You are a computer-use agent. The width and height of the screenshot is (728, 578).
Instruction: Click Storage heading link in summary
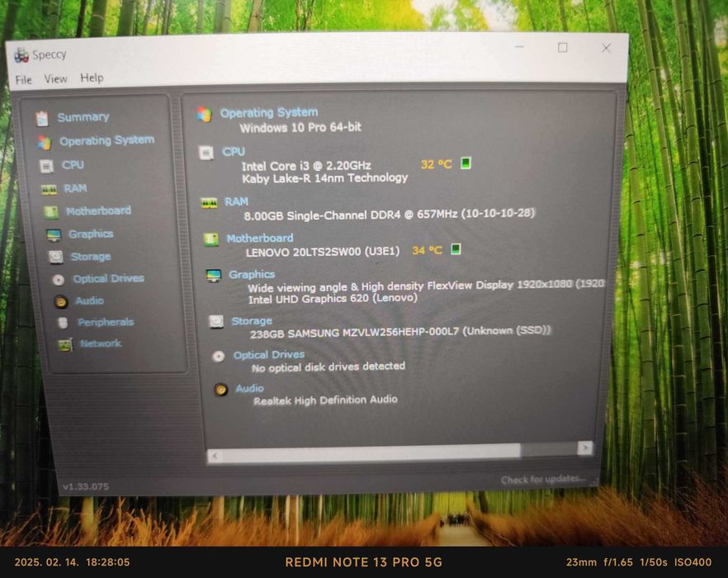click(252, 320)
